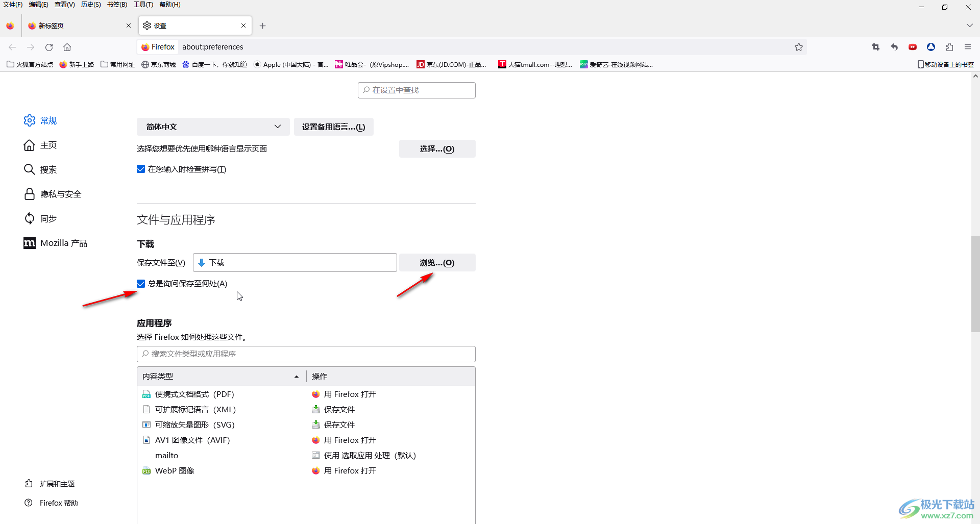
Task: Open the 爱奇艺 bookmark
Action: pyautogui.click(x=617, y=64)
